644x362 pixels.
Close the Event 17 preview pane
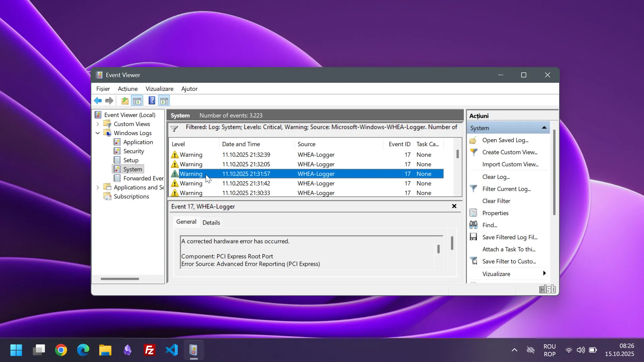coord(454,206)
